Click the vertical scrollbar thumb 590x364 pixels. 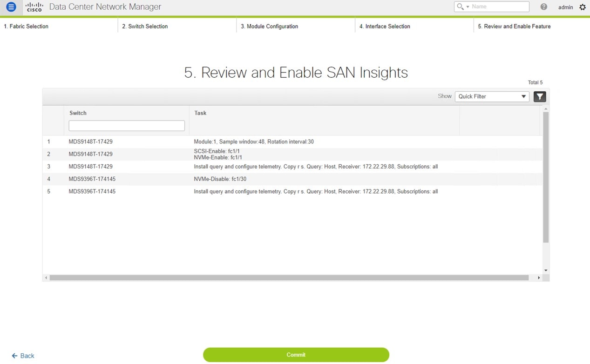point(546,177)
